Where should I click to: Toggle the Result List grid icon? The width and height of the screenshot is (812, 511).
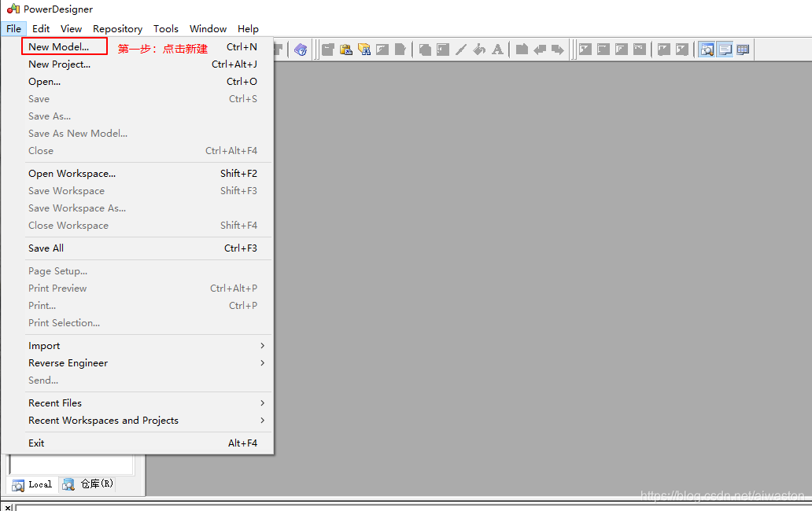coord(743,50)
